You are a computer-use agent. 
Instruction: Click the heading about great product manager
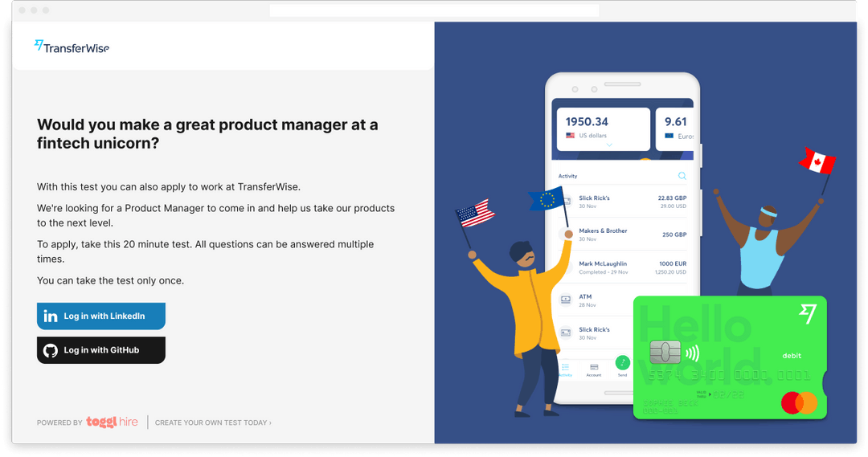(207, 134)
